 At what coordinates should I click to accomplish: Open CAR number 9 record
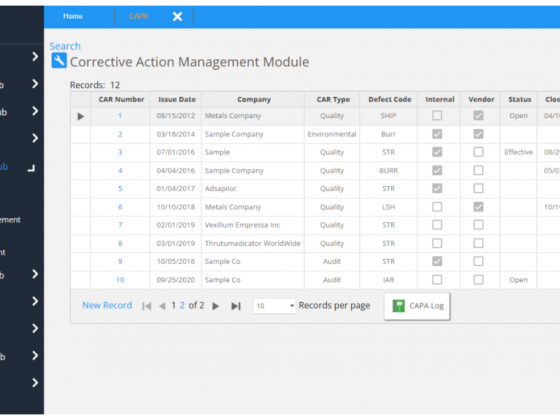120,261
